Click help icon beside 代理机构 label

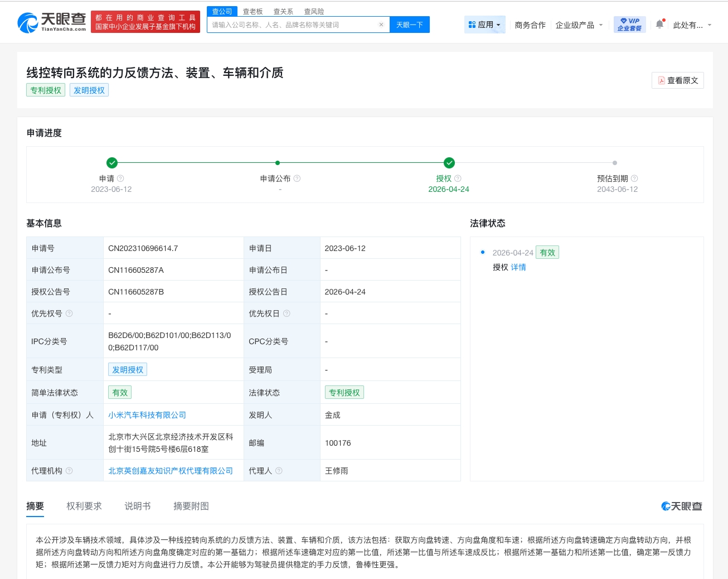(x=69, y=471)
